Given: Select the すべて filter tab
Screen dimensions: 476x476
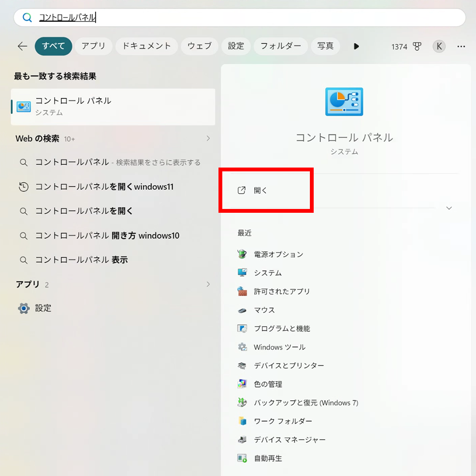Looking at the screenshot, I should tap(53, 46).
